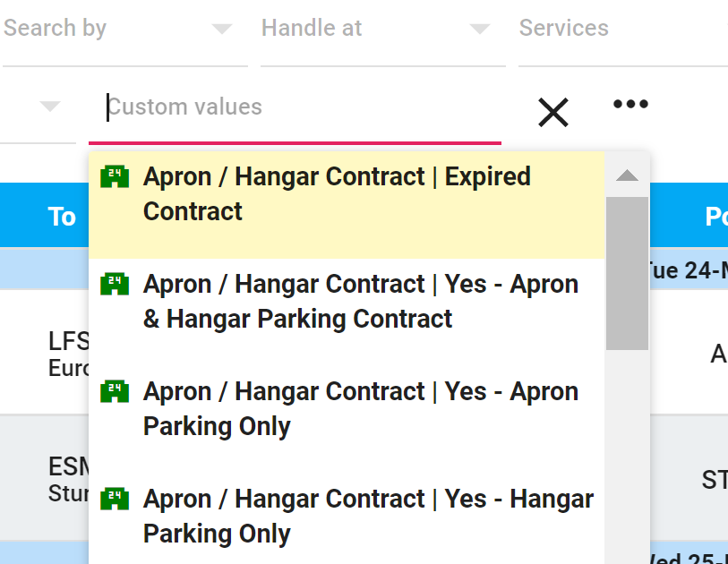Select Yes - Apron & Hangar Parking Contract
The width and height of the screenshot is (728, 564).
[x=360, y=302]
